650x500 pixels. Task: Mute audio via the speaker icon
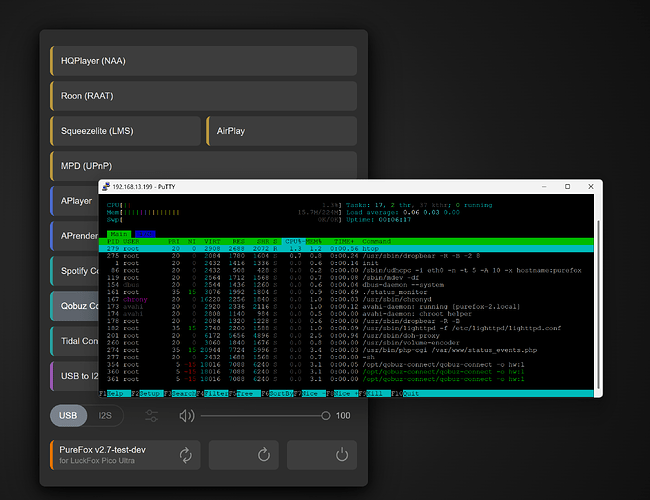point(187,416)
